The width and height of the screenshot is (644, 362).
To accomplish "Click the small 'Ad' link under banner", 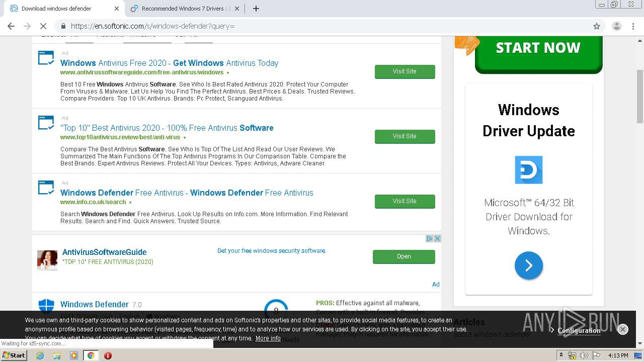I will [x=436, y=284].
